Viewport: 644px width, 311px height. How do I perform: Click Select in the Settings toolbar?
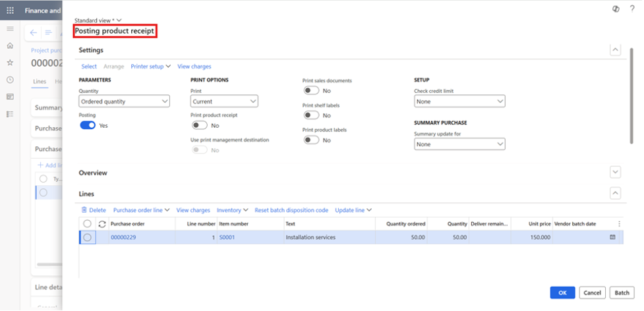click(x=89, y=67)
